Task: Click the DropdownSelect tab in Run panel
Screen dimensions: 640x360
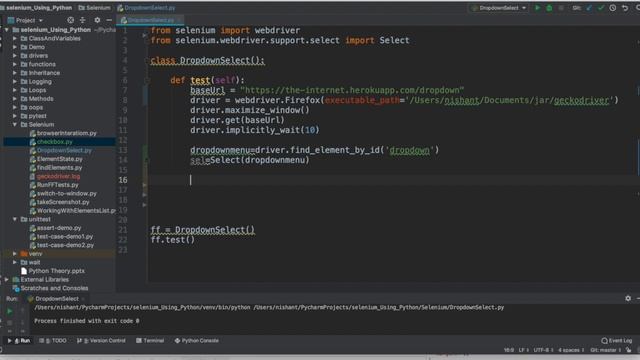Action: [x=56, y=298]
